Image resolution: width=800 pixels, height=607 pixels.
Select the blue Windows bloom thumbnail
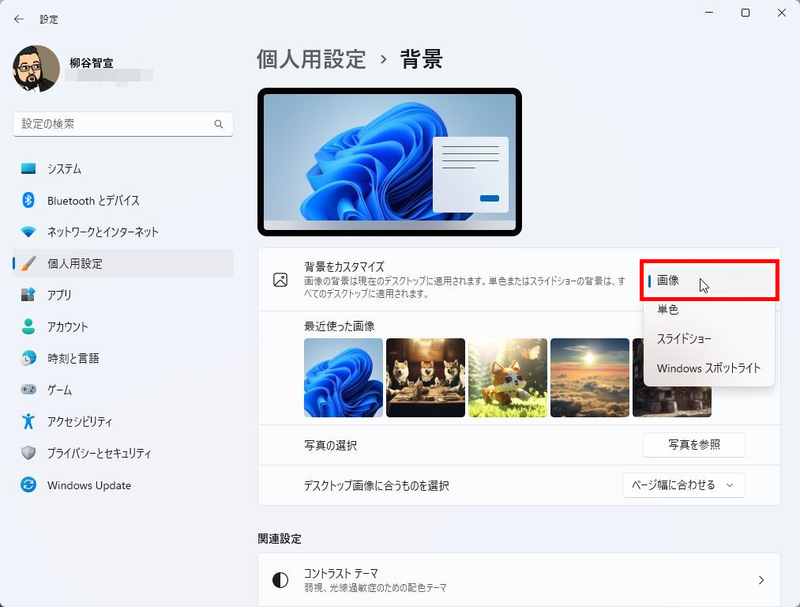343,377
